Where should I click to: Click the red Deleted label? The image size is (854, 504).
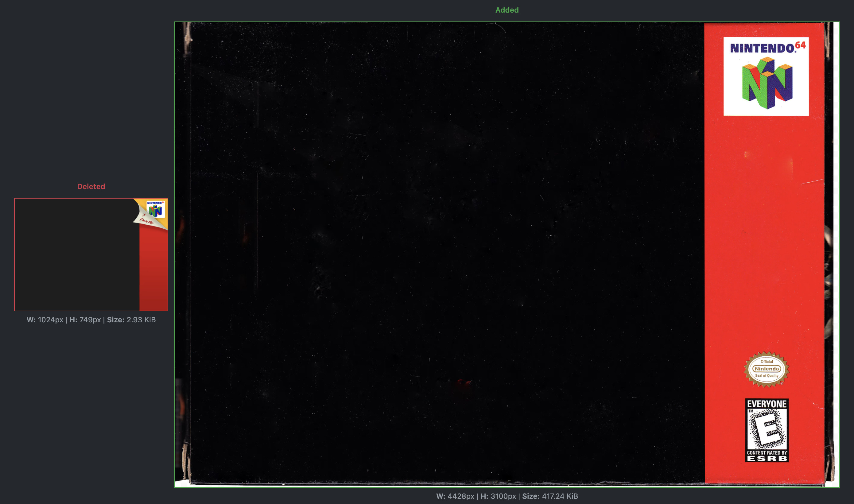91,186
